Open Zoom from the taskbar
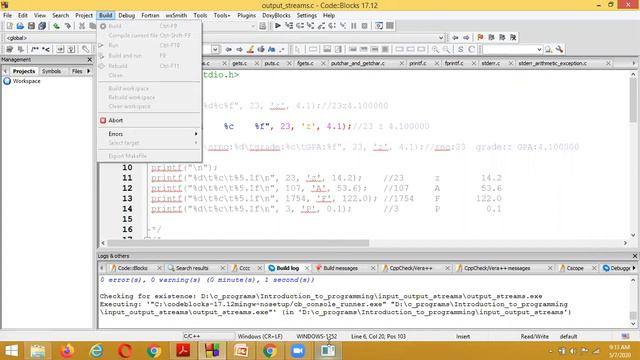This screenshot has width=640, height=360. 298,351
